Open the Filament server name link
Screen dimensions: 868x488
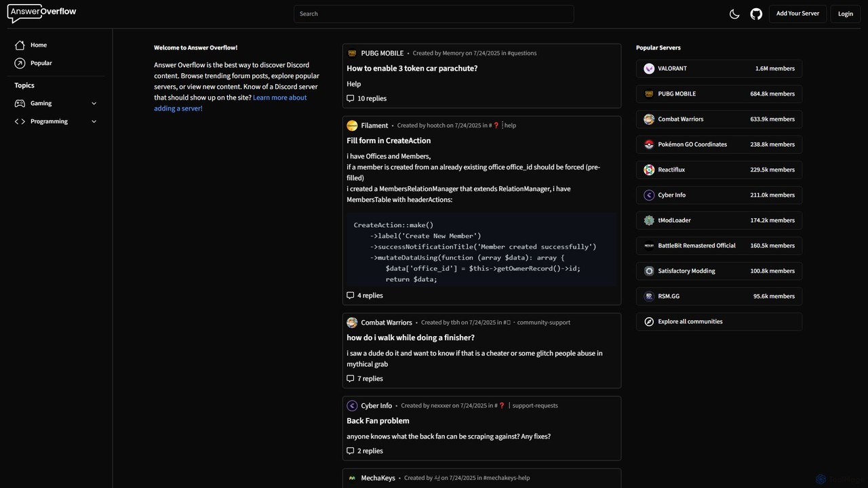(x=374, y=125)
